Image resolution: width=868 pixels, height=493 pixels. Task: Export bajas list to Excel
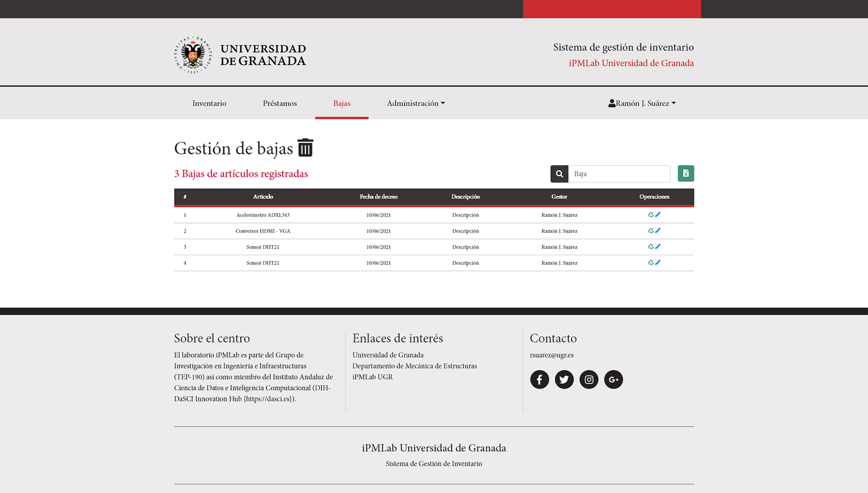(685, 174)
